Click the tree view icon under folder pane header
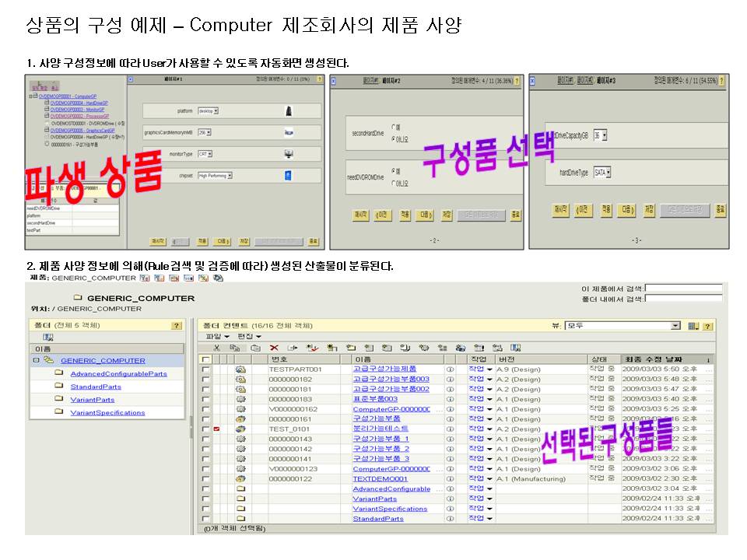This screenshot has height=560, width=747. coord(48,337)
